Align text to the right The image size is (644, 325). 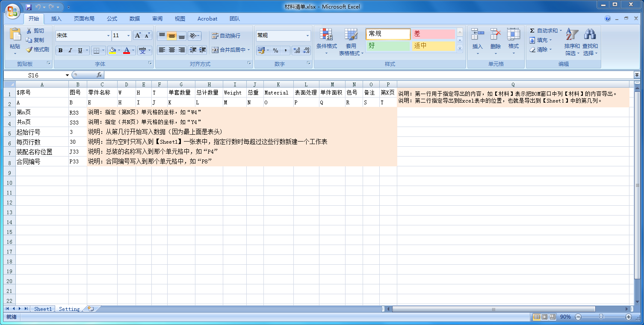click(182, 50)
